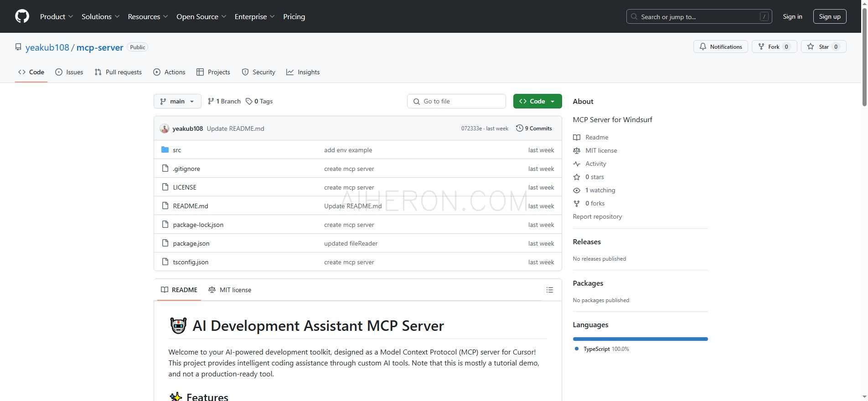Image resolution: width=868 pixels, height=401 pixels.
Task: Click the pulse icon next to Activity
Action: 577,164
